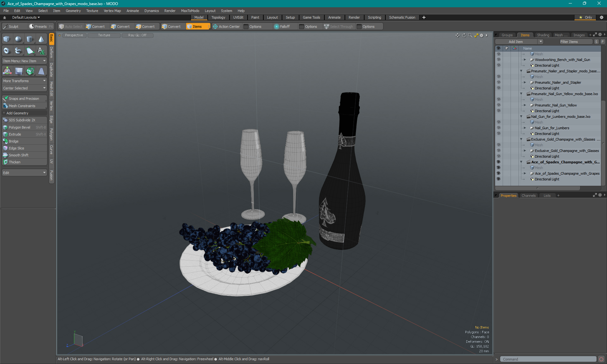Click the Thicken tool
The image size is (607, 364).
(24, 162)
